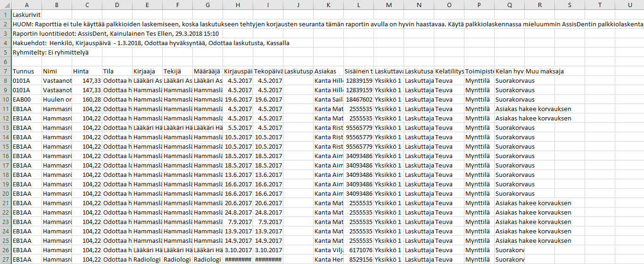Click 'Radiologi' in Kirjaaja column row 27

coord(147,259)
